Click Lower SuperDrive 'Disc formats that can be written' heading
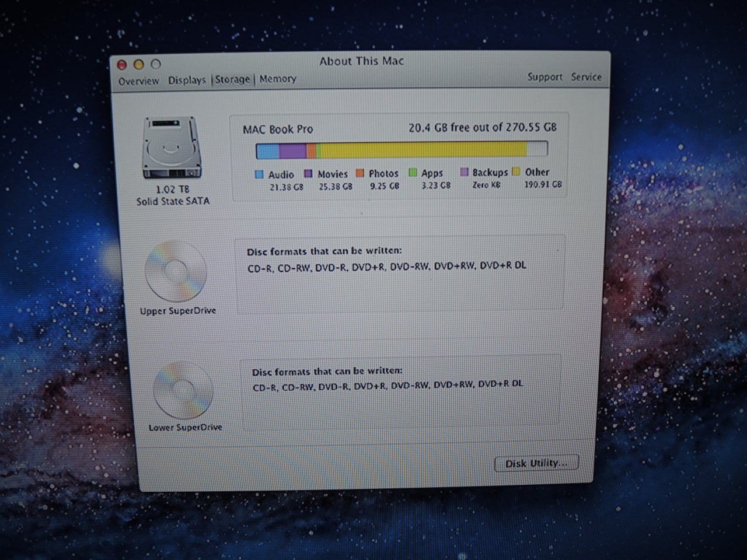Screen dimensions: 747x560 327,371
